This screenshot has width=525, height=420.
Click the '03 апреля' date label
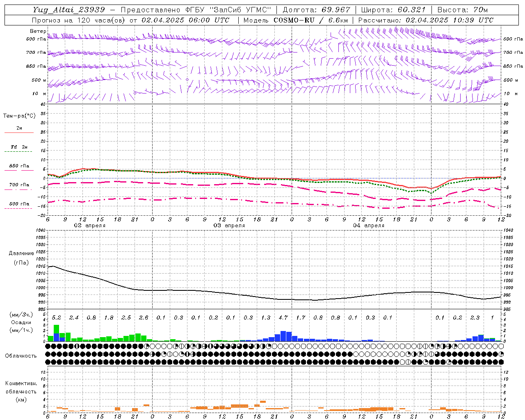[x=229, y=226]
